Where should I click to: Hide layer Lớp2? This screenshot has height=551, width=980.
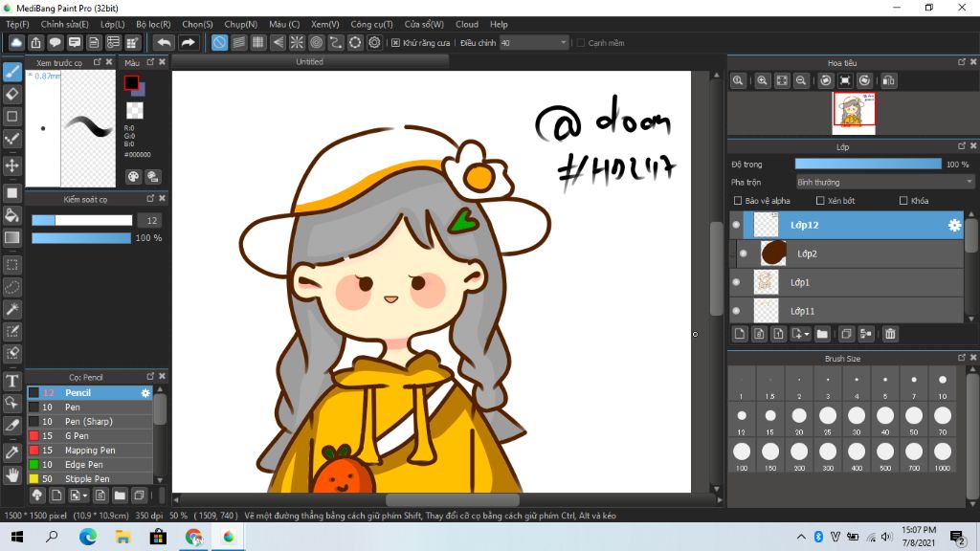click(x=743, y=253)
